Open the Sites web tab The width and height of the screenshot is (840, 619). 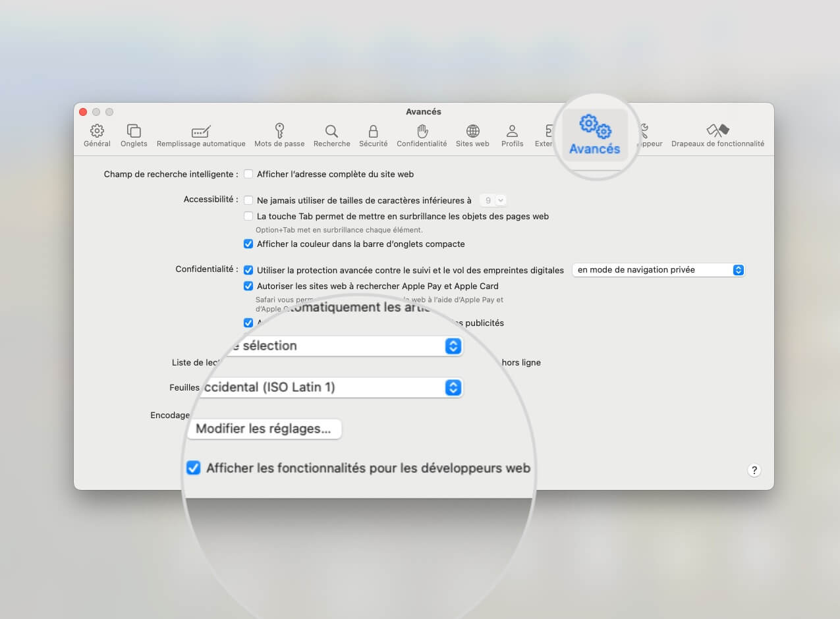(472, 136)
